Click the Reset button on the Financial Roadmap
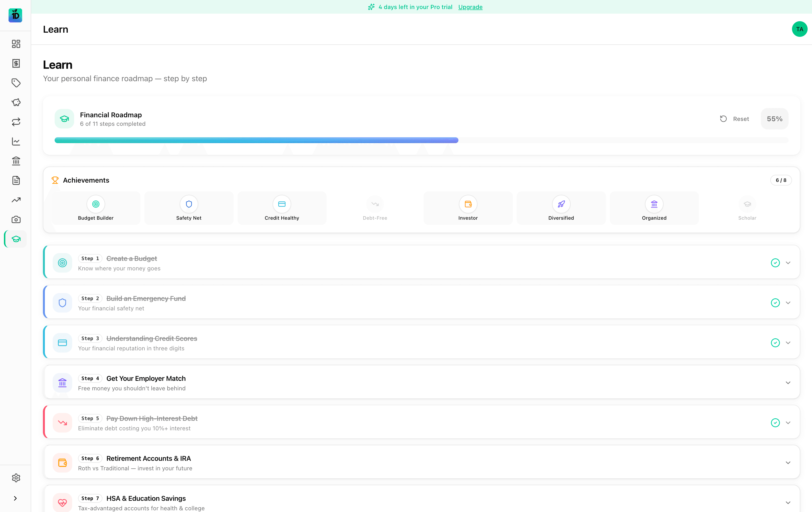The image size is (812, 512). (735, 119)
